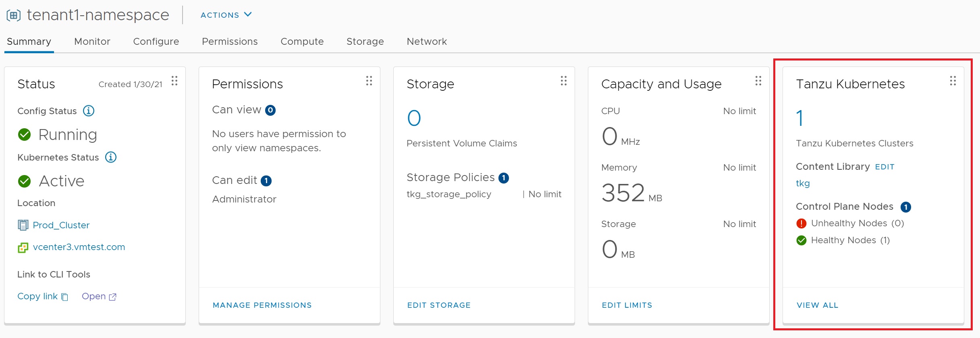
Task: Switch to the Monitor tab
Action: click(92, 42)
